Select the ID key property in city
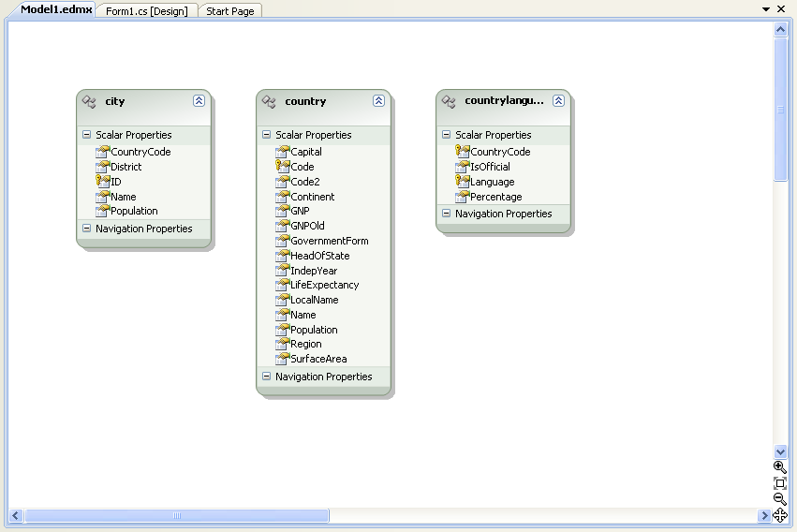The image size is (797, 532). click(x=115, y=182)
